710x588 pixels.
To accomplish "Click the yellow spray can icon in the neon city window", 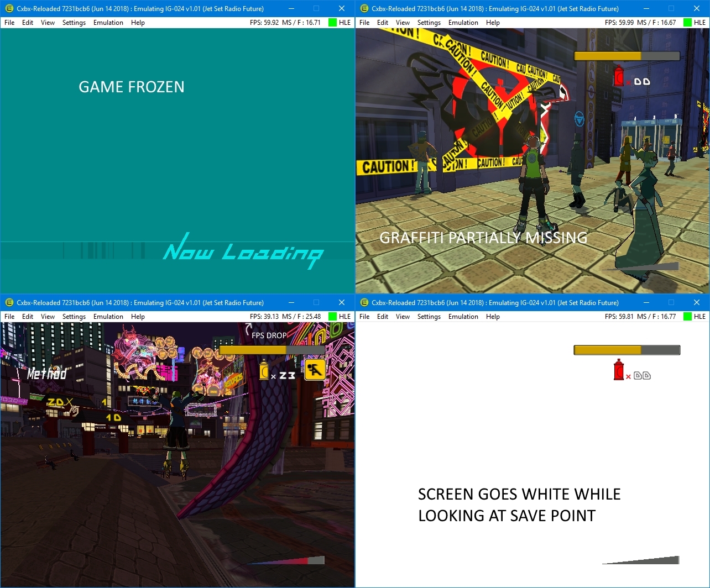I will [264, 369].
